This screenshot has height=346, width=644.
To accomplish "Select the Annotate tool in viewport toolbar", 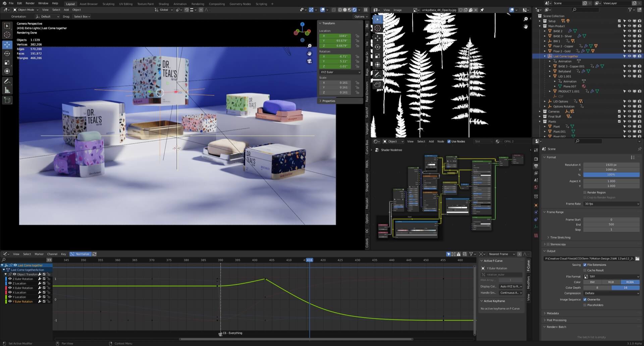I will tap(7, 81).
